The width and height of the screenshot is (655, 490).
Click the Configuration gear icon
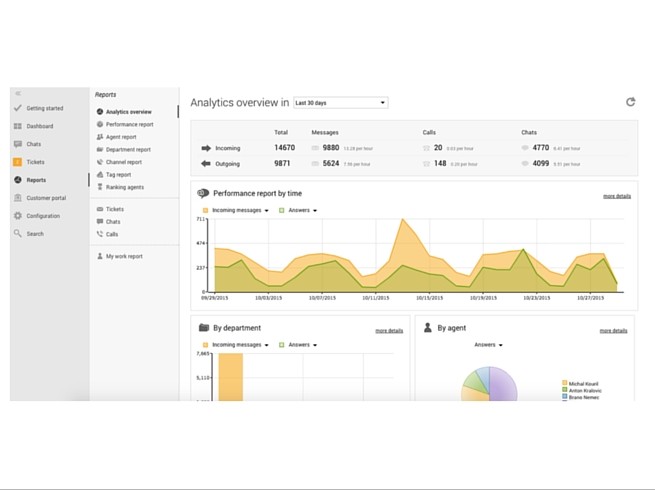click(18, 216)
